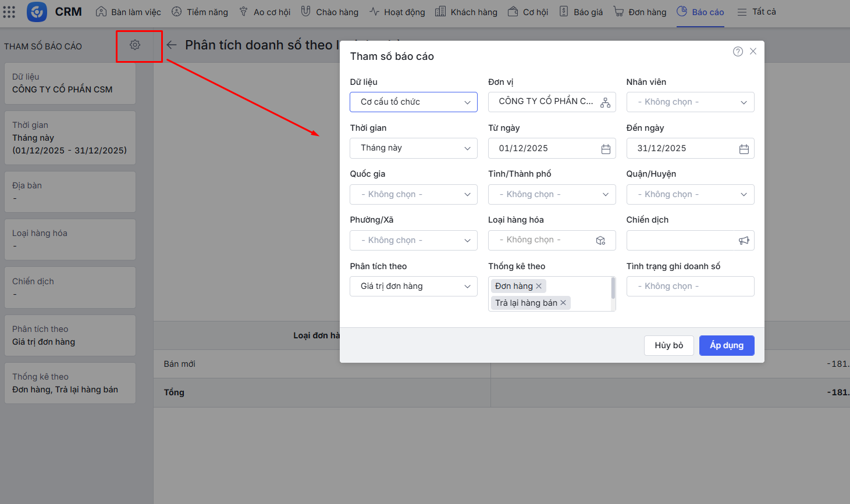This screenshot has height=504, width=850.
Task: Click the Khách hàng building icon
Action: pyautogui.click(x=440, y=12)
